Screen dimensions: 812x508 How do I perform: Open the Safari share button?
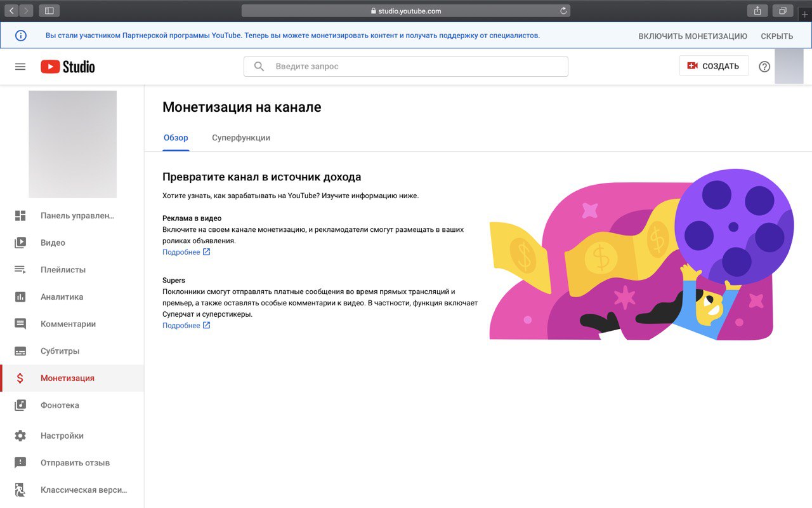(x=757, y=11)
